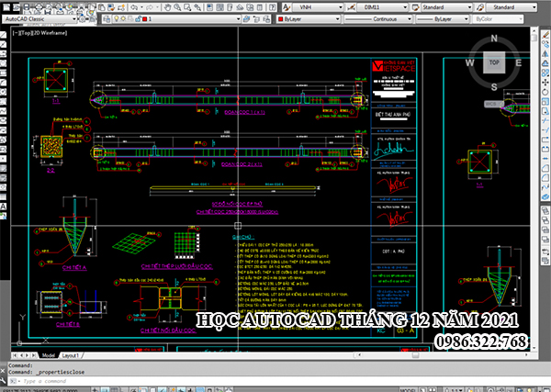Click the Help question mark icon
Screen dimensions: 551x392
(273, 7)
